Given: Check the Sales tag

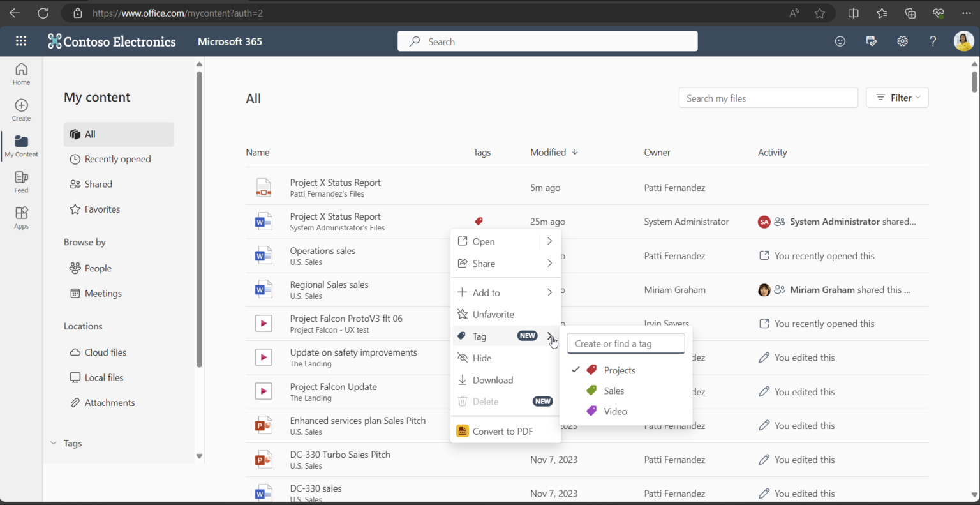Looking at the screenshot, I should coord(613,390).
